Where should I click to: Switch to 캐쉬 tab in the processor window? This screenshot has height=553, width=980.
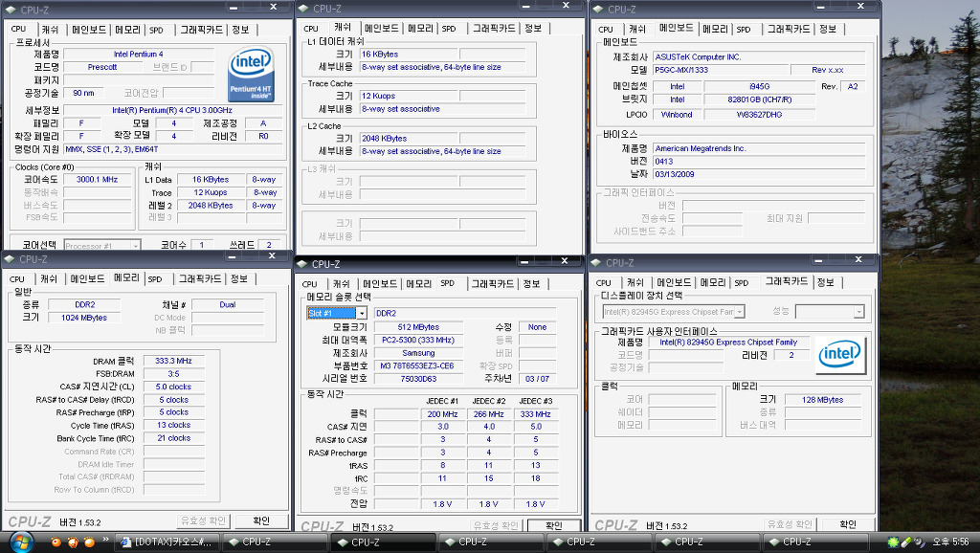[50, 30]
